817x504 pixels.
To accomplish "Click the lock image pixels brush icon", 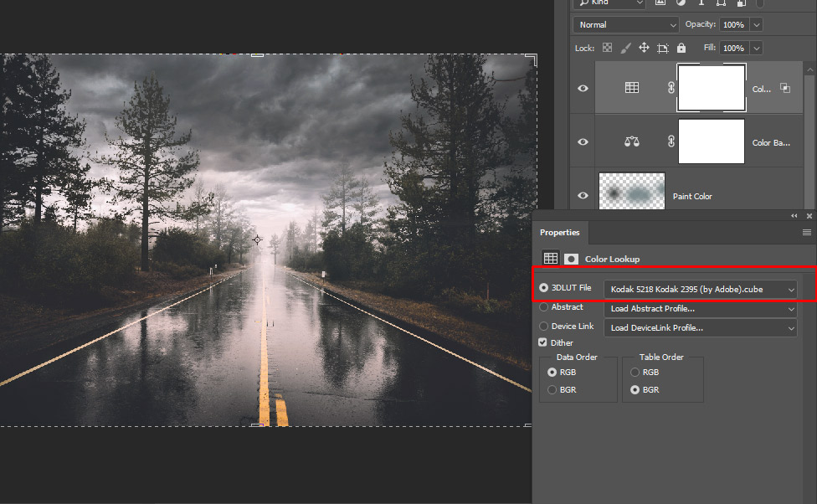I will 625,49.
